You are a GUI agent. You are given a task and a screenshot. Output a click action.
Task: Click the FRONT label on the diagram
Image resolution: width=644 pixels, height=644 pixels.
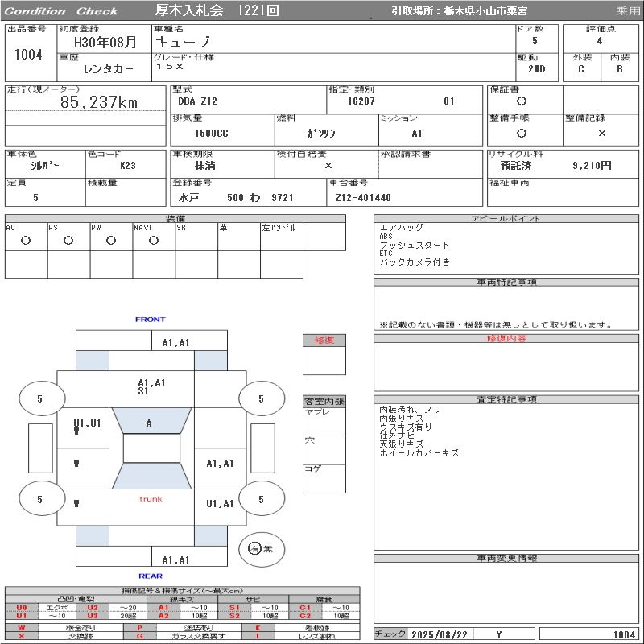[151, 319]
